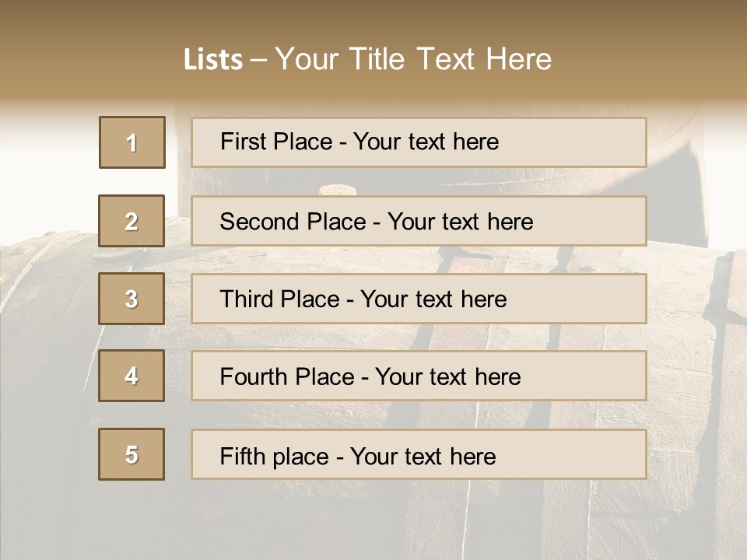Click the number 3 box
747x560 pixels.
(132, 299)
